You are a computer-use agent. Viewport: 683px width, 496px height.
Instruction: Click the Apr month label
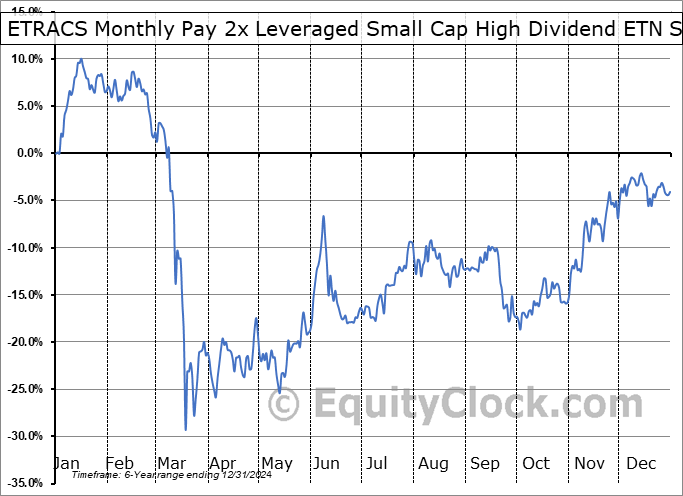[224, 463]
